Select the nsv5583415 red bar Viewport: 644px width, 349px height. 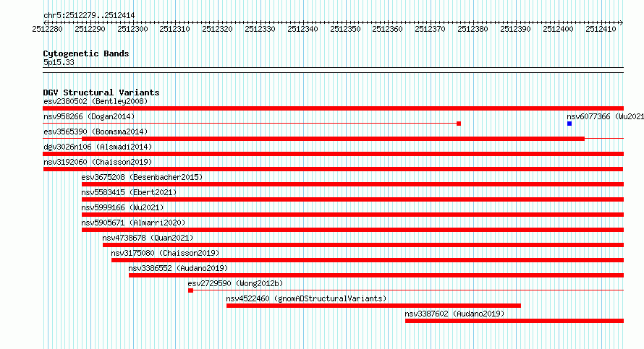(x=353, y=199)
